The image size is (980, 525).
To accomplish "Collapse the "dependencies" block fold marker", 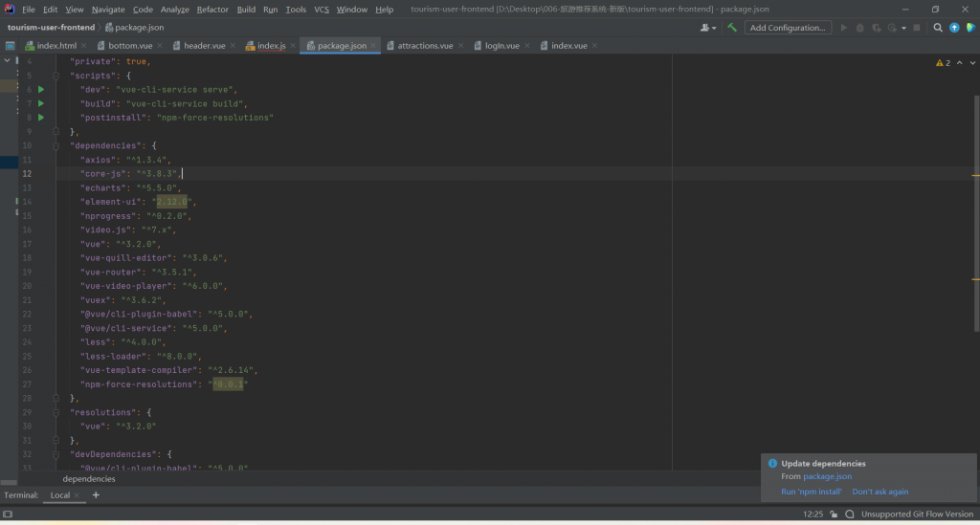I will point(56,145).
